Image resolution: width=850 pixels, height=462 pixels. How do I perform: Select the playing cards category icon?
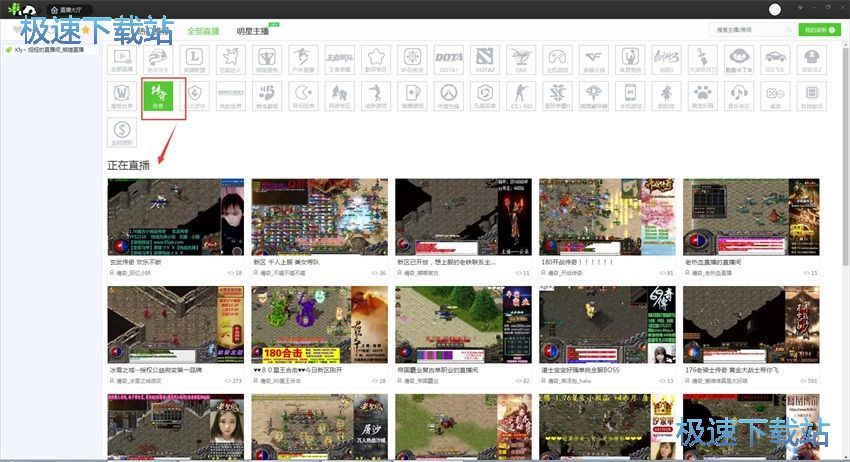tap(413, 96)
